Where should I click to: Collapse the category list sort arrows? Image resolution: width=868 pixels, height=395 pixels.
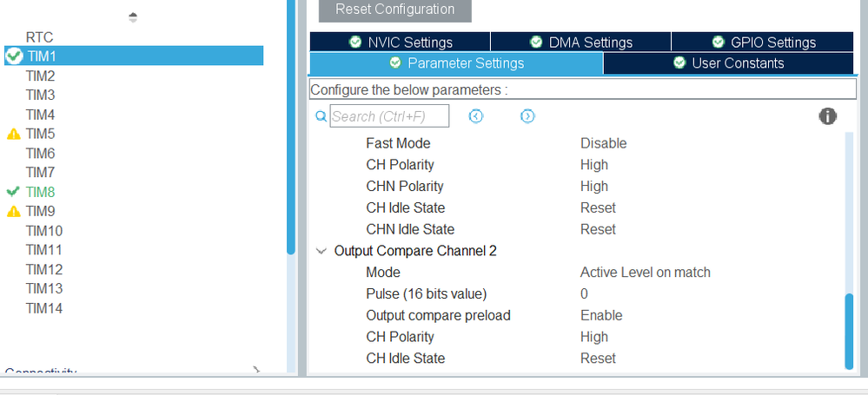(x=133, y=16)
